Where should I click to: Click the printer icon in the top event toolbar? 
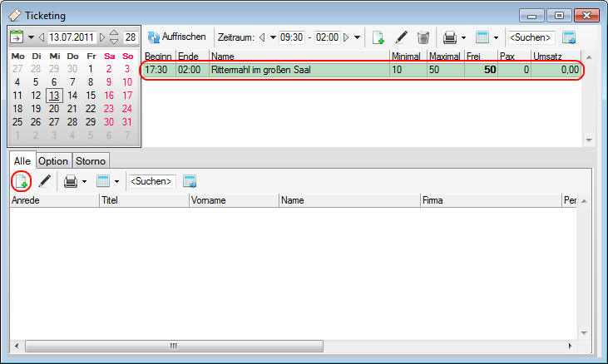[449, 37]
